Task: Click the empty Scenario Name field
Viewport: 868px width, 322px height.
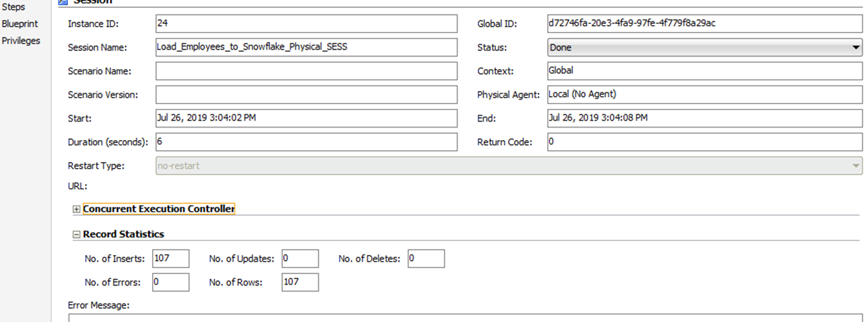Action: click(306, 71)
